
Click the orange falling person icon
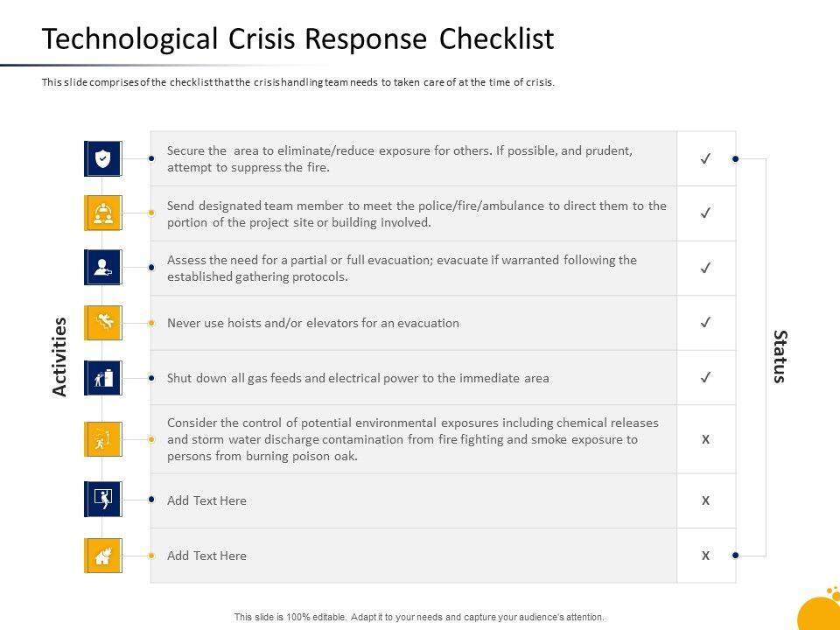[x=103, y=323]
